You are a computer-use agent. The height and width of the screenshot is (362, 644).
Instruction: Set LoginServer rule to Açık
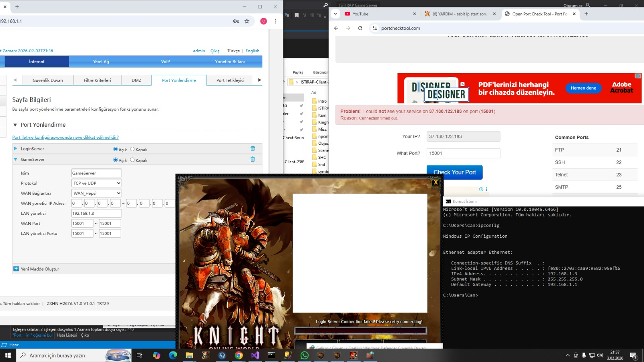coord(116,149)
